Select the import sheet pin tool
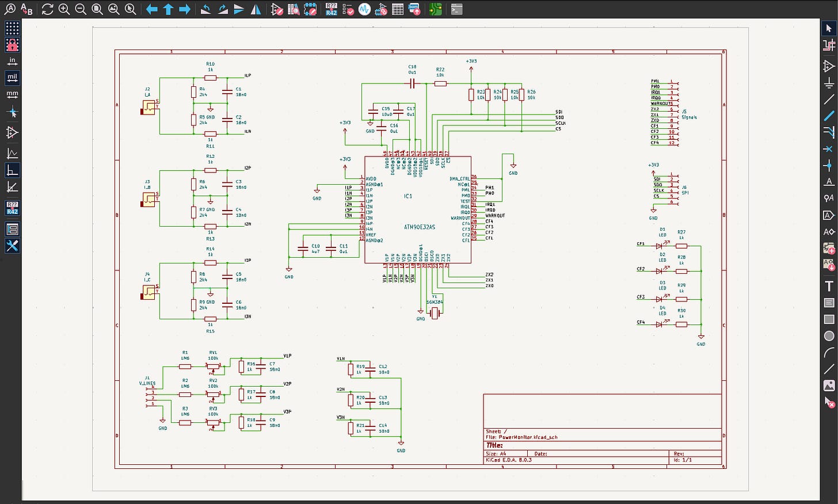Viewport: 838px width, 504px height. click(829, 265)
